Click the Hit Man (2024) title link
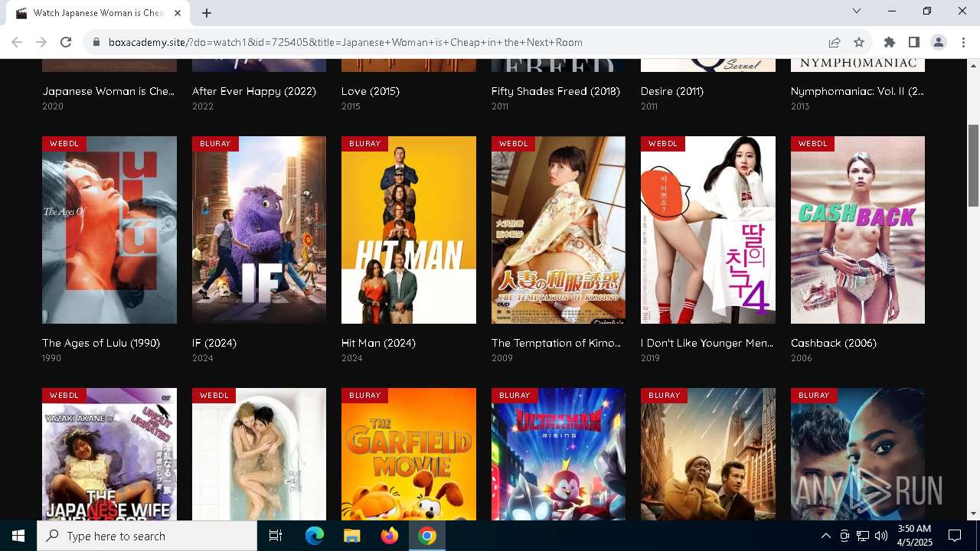 pyautogui.click(x=378, y=343)
